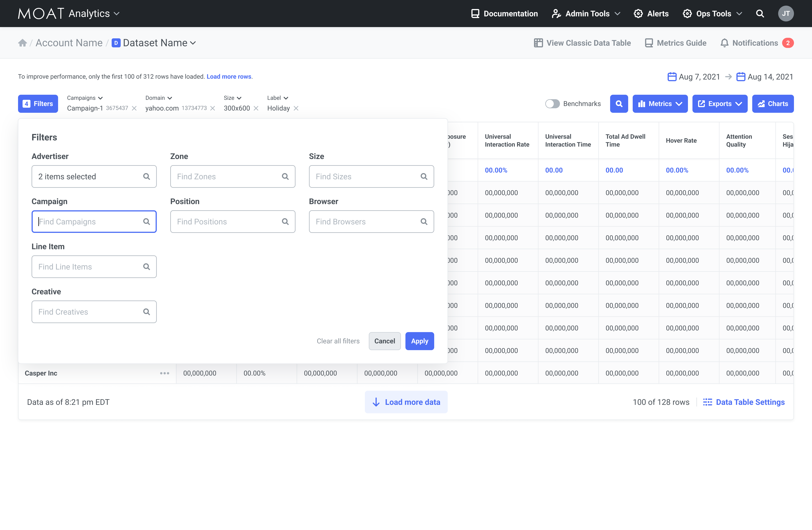Open the Notifications bell
The image size is (812, 530).
[724, 43]
